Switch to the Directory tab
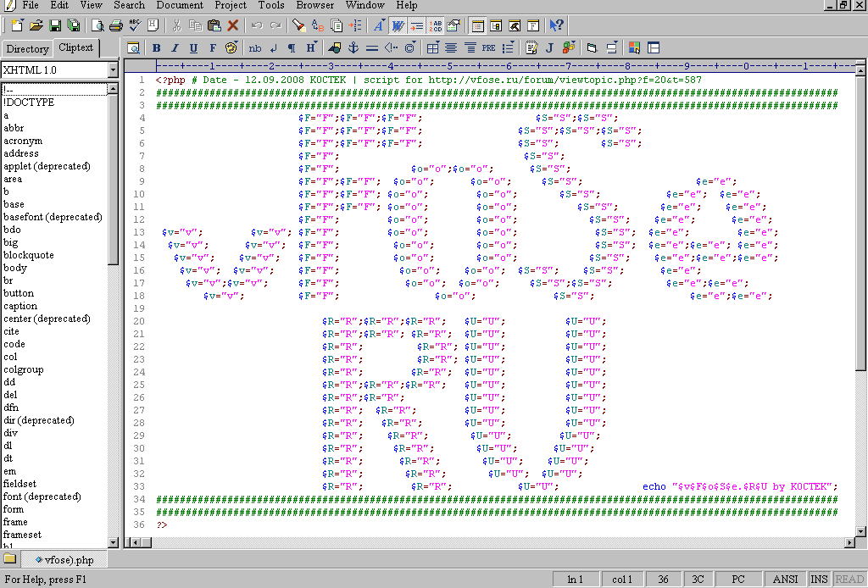Screen dimensions: 868x588 [27, 49]
